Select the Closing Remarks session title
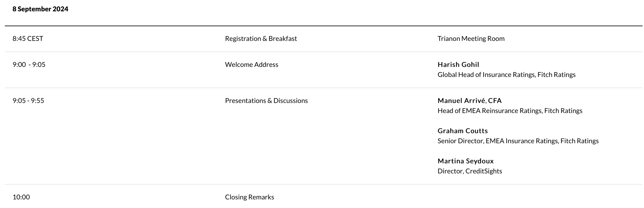Viewport: 644px width, 208px height. tap(249, 197)
